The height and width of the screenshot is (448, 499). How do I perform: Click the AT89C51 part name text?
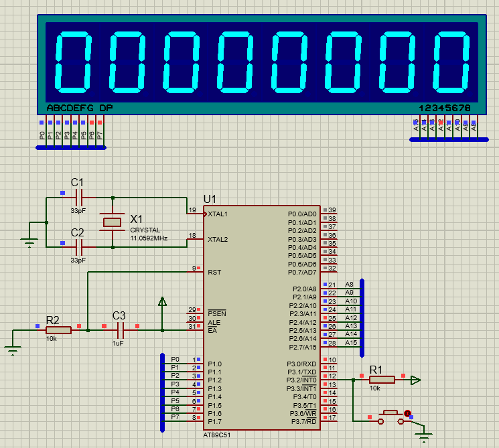pyautogui.click(x=217, y=435)
